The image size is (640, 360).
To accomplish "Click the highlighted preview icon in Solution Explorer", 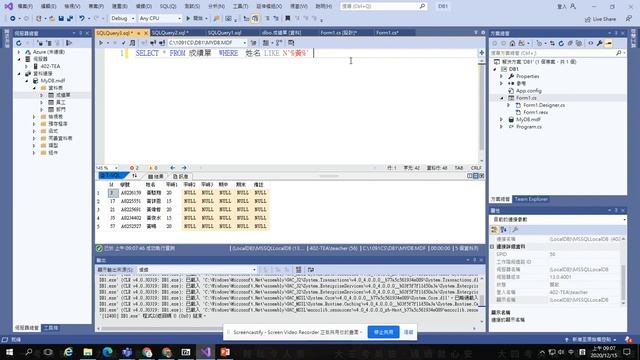I will [609, 43].
